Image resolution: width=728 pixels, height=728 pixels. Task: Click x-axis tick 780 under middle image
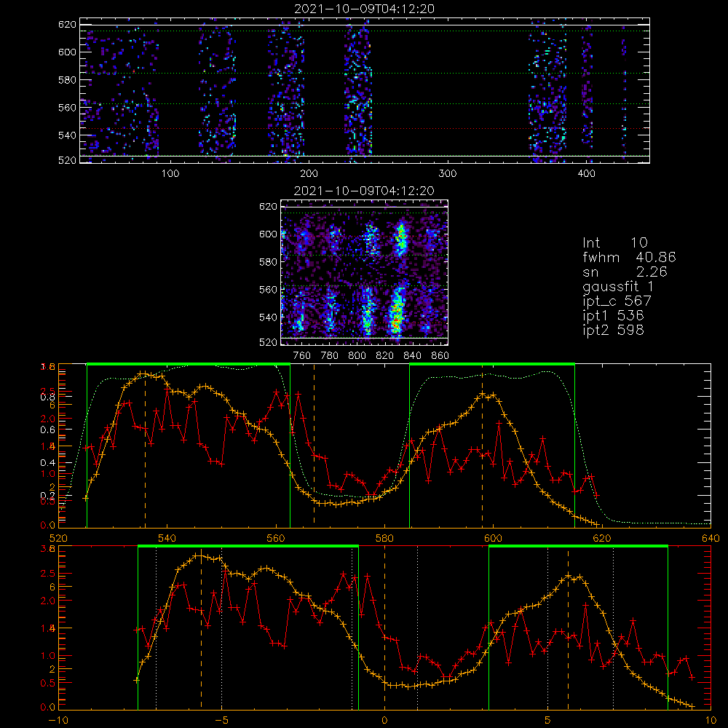(x=330, y=356)
